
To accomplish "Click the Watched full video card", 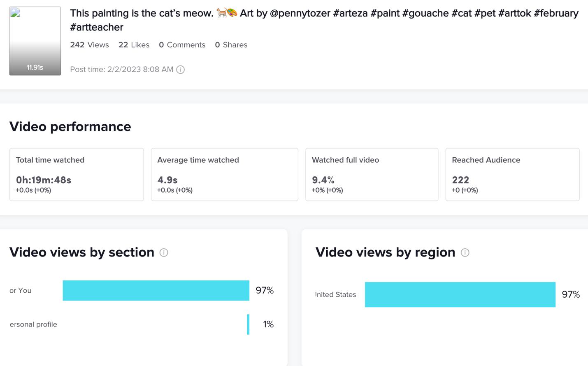I will point(372,175).
